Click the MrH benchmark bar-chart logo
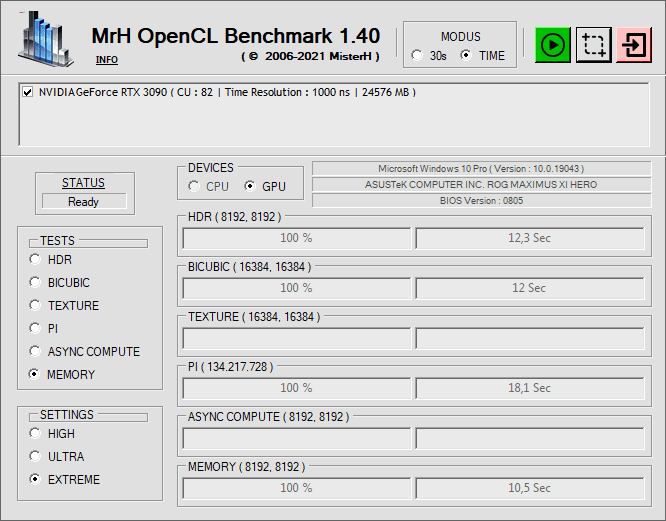 coord(46,39)
